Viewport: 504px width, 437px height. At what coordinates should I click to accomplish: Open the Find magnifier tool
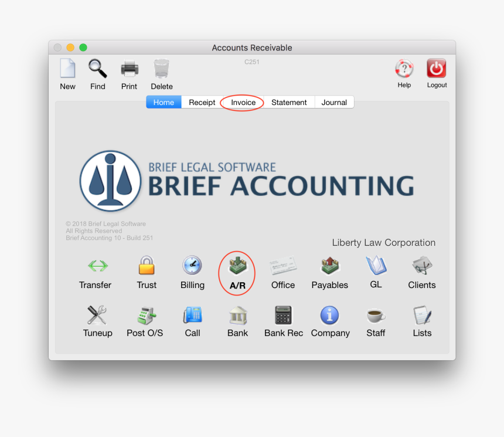pyautogui.click(x=98, y=68)
